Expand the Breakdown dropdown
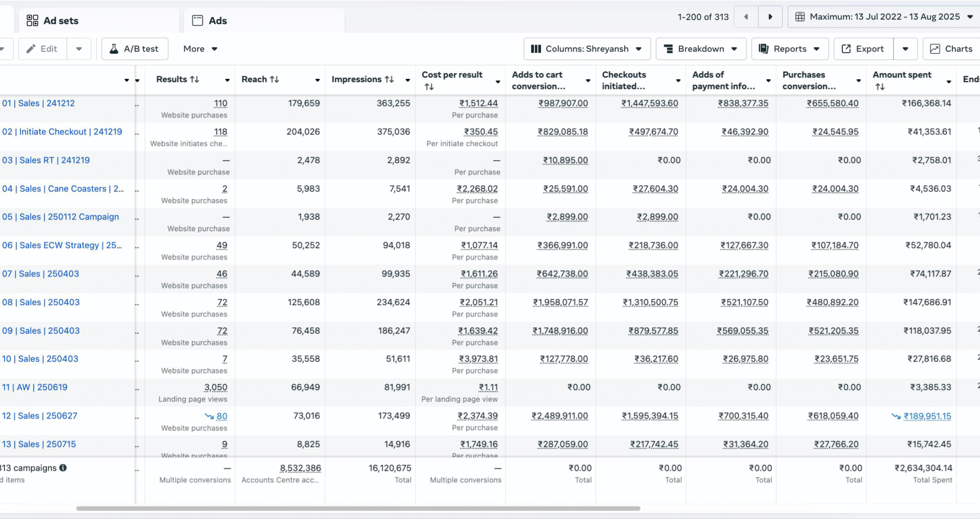The height and width of the screenshot is (519, 980). tap(701, 49)
